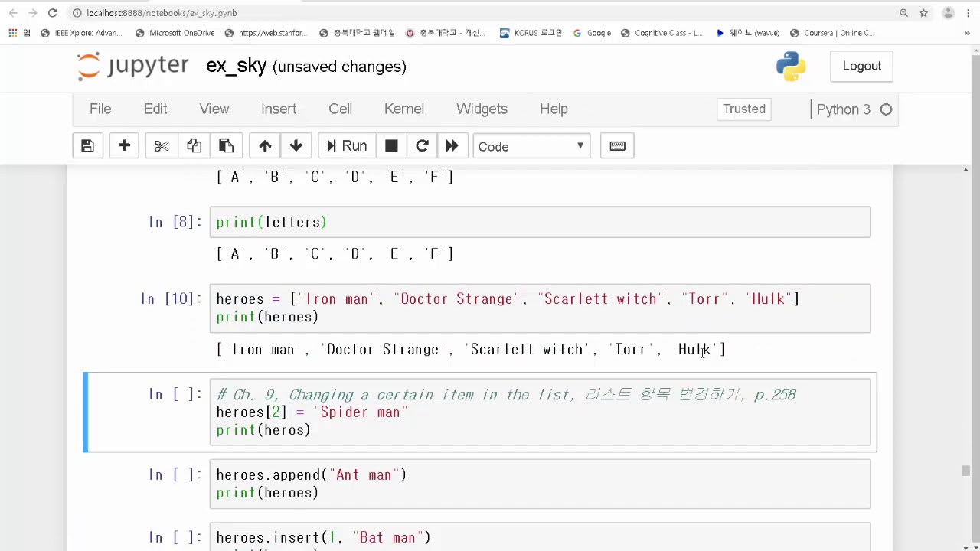Interrupt the kernel with stop icon
This screenshot has width=980, height=551.
click(x=391, y=146)
